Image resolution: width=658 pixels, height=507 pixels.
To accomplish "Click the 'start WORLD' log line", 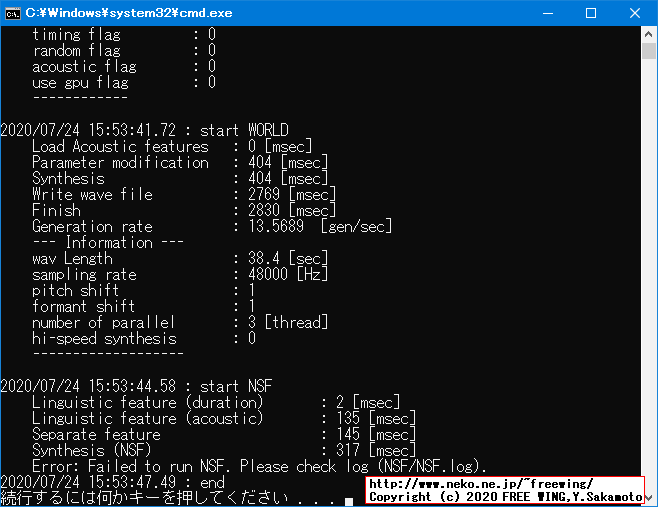I will [x=145, y=130].
